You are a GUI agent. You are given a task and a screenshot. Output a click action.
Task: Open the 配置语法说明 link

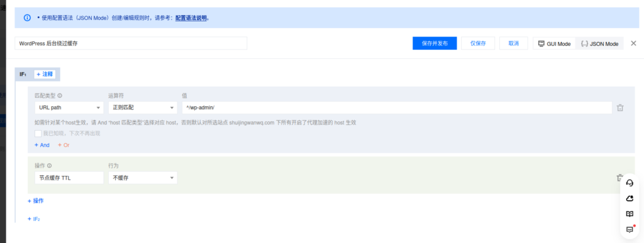click(191, 18)
